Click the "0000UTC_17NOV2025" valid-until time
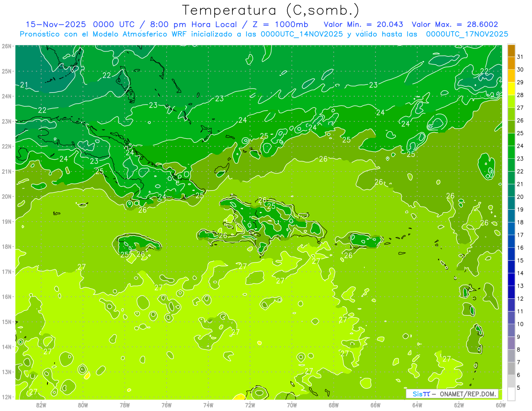The width and height of the screenshot is (532, 411). click(x=467, y=34)
